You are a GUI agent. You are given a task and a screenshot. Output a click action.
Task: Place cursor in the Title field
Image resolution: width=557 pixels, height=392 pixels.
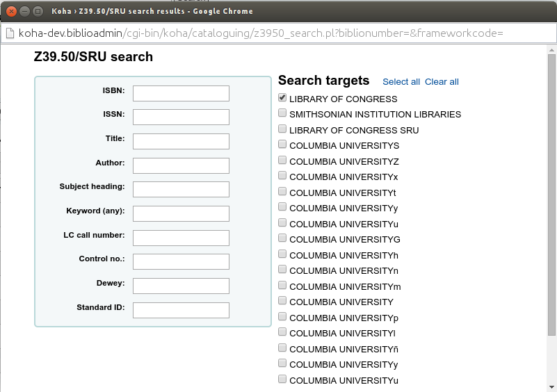tap(181, 141)
